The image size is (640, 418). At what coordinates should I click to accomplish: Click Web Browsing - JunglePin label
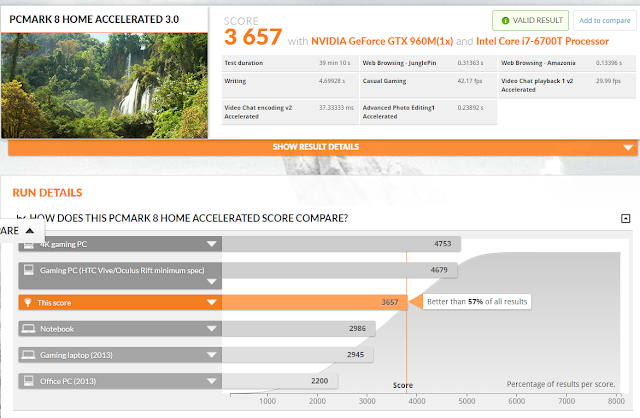pos(399,63)
